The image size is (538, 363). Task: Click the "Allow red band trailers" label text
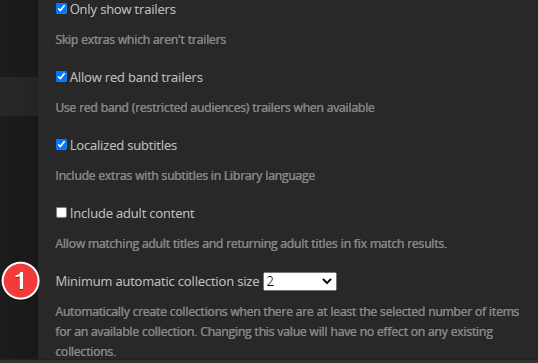[136, 78]
